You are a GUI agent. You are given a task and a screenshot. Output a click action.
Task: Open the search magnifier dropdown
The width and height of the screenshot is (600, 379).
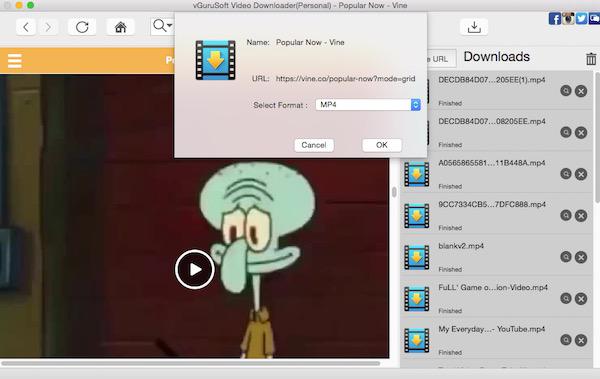click(162, 26)
